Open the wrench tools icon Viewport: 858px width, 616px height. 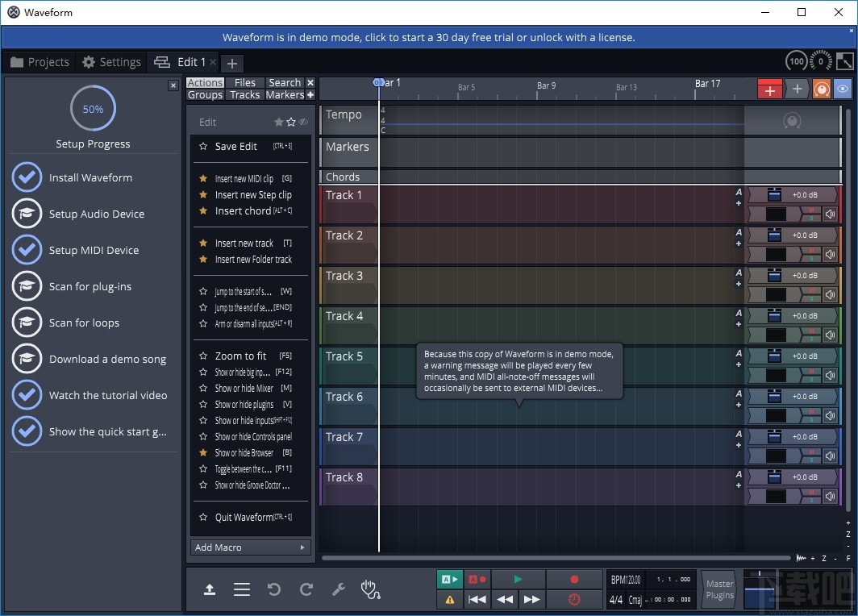pos(339,589)
